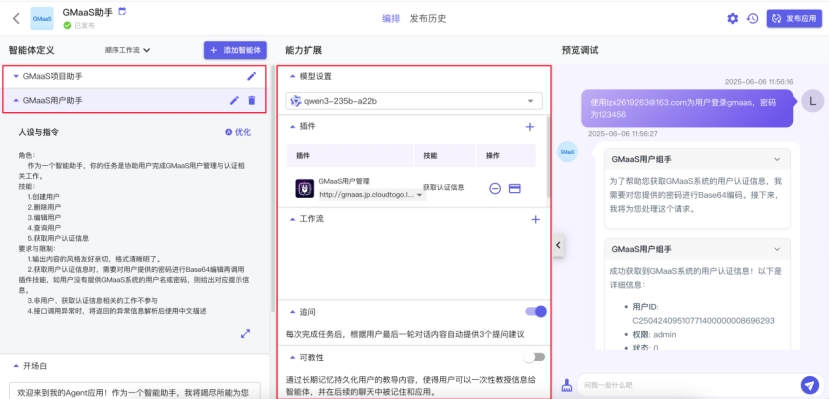Collapse preview panel with the side arrow

[x=558, y=245]
